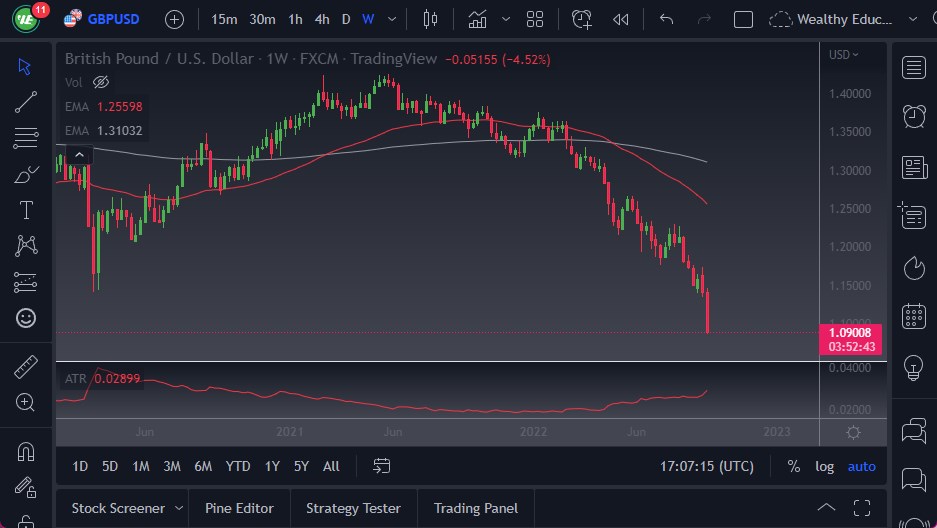Switch to the Pine Editor tab
937x528 pixels.
(239, 508)
